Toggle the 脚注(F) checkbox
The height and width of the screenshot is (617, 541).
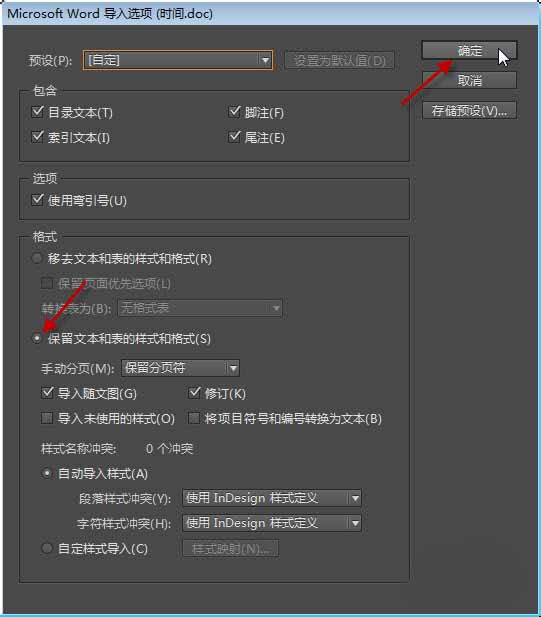click(234, 112)
